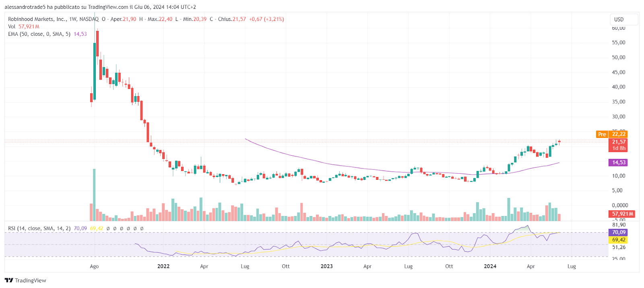Click the change value +0,67 (+3,21%)

(x=266, y=19)
